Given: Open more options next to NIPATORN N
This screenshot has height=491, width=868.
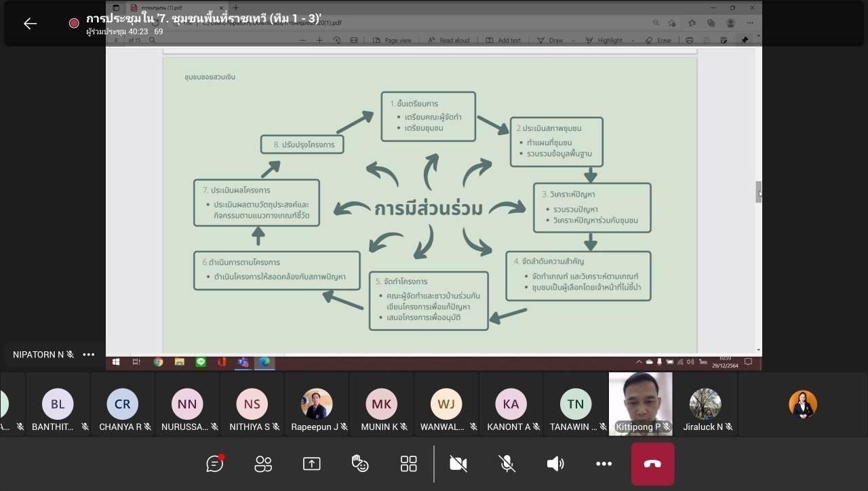Looking at the screenshot, I should coord(89,355).
